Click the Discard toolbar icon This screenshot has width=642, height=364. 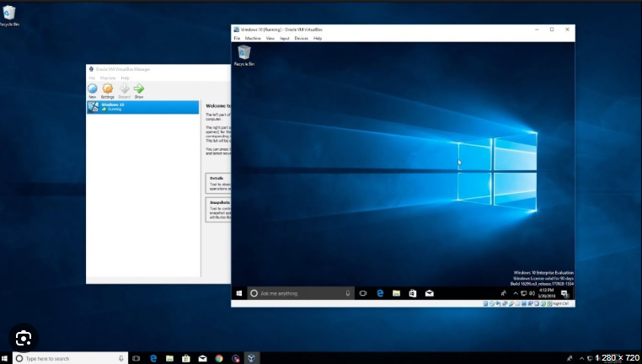coord(124,88)
